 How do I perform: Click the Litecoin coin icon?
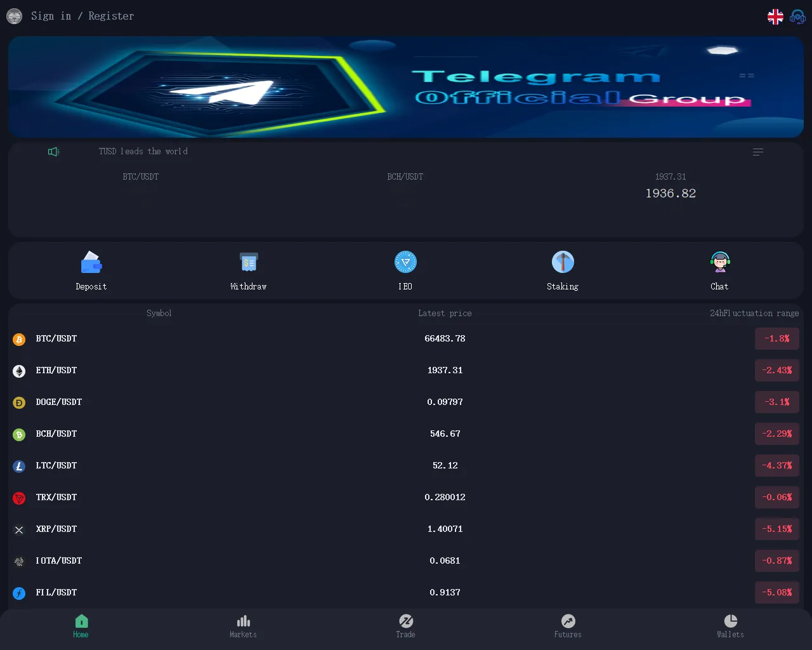point(19,467)
